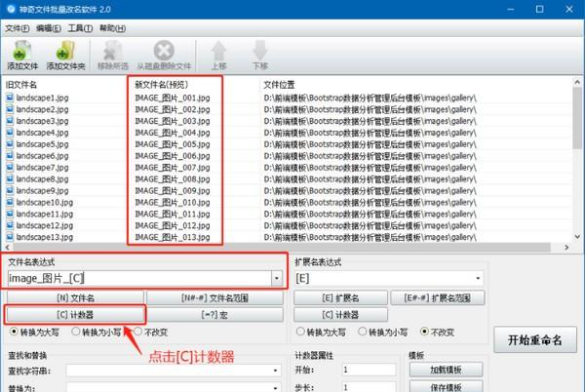Open the 工具(T) menu

point(80,28)
